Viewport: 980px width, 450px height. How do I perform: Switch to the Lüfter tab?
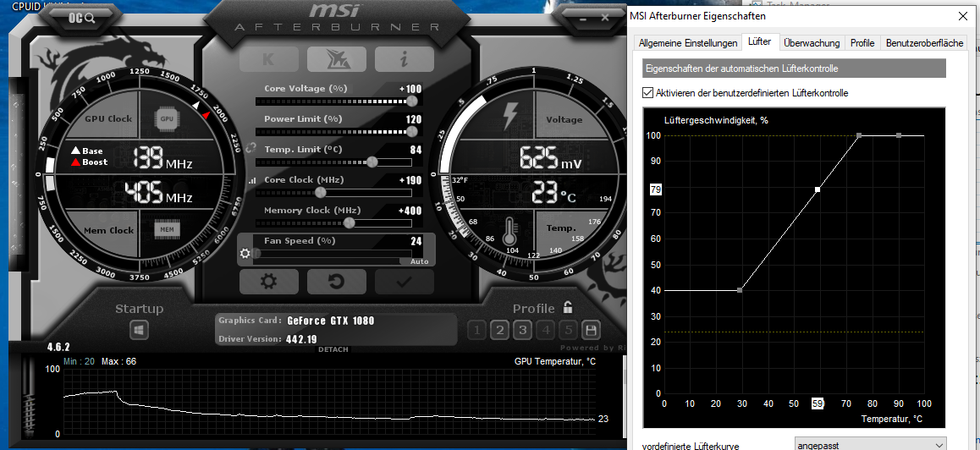pos(759,42)
